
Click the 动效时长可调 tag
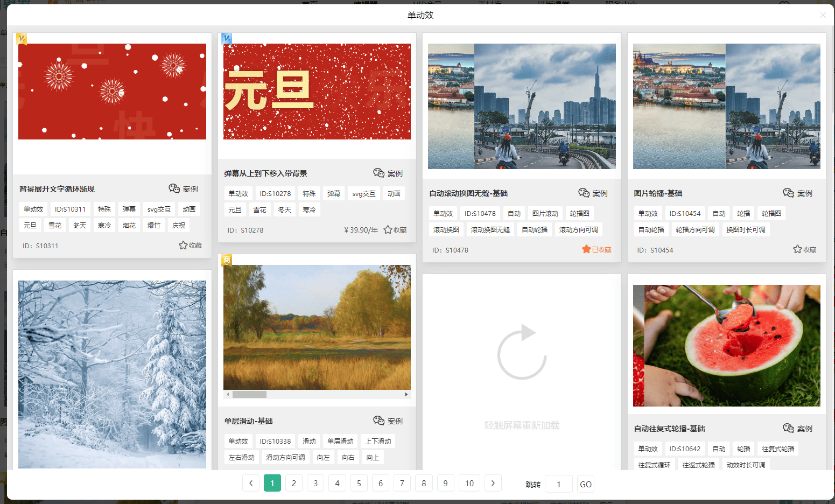746,465
